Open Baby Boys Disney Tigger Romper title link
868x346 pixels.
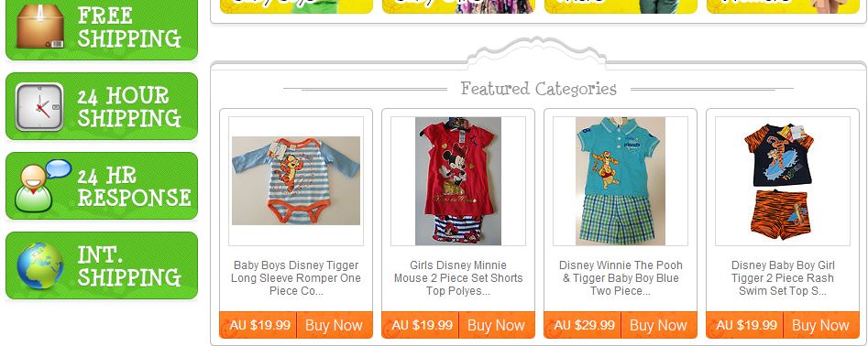[296, 278]
